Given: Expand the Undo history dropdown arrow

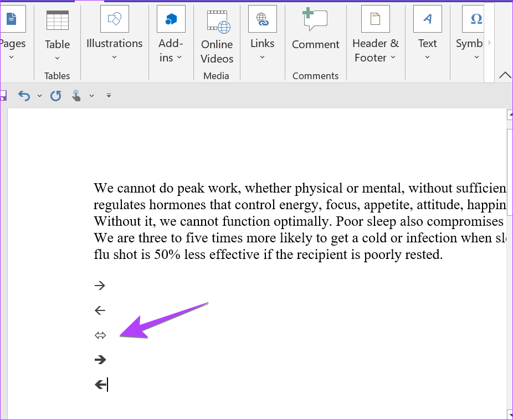Looking at the screenshot, I should pyautogui.click(x=39, y=96).
